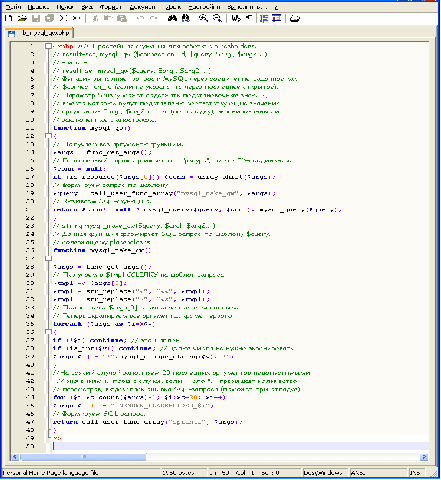Open the user-defined language dialog icon
This screenshot has height=480, width=441.
click(277, 18)
